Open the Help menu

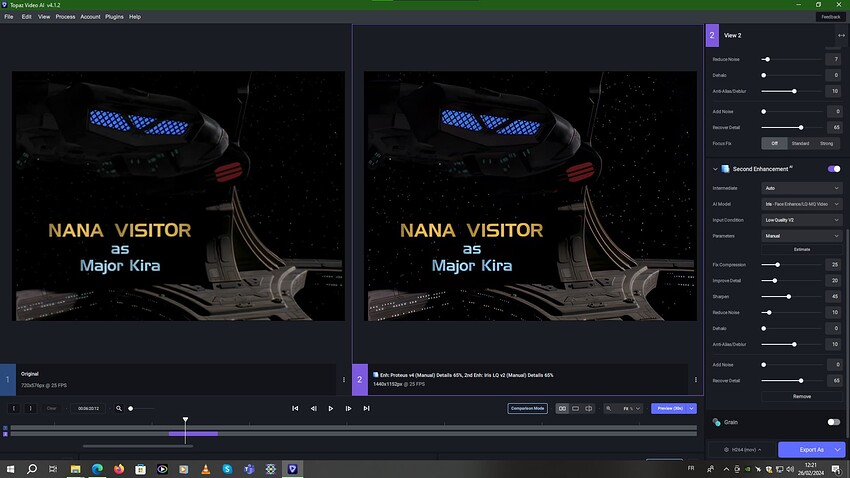[x=135, y=17]
